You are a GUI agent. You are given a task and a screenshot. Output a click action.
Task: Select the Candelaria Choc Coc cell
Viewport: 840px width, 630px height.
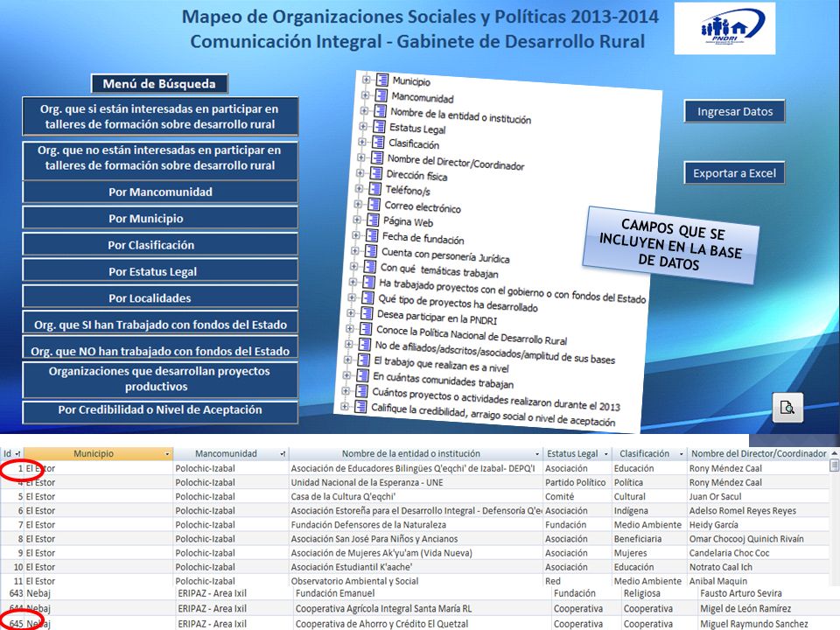point(758,553)
